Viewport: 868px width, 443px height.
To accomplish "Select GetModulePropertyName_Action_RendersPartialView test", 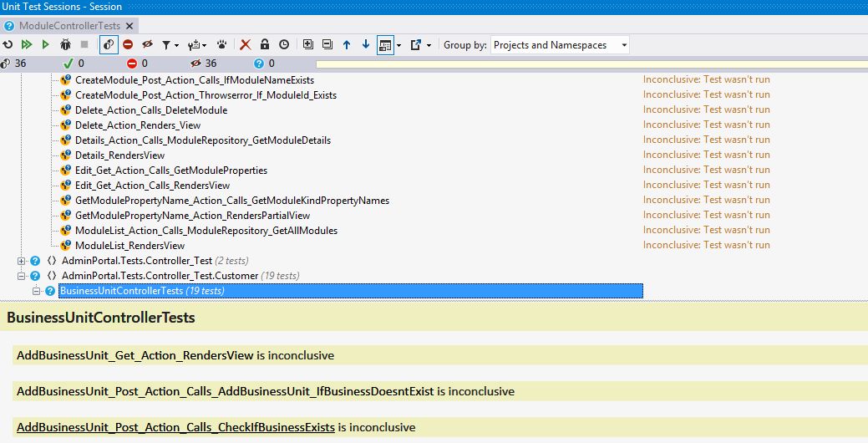I will point(193,215).
